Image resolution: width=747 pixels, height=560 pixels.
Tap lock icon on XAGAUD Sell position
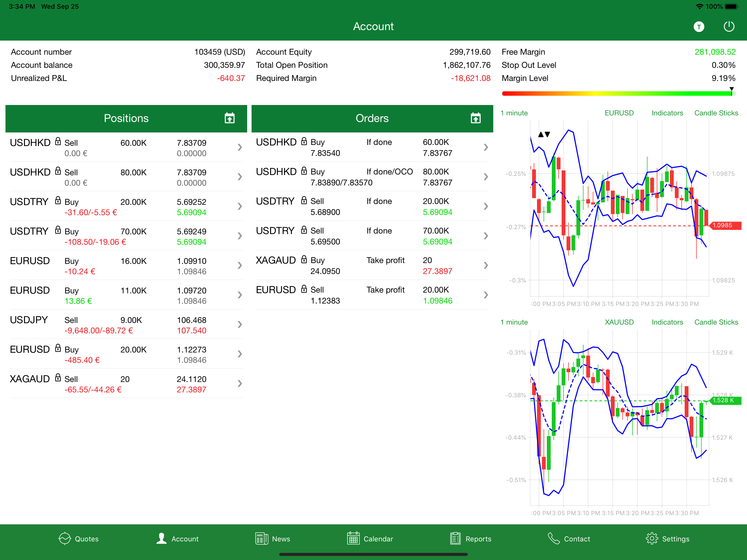pyautogui.click(x=58, y=378)
